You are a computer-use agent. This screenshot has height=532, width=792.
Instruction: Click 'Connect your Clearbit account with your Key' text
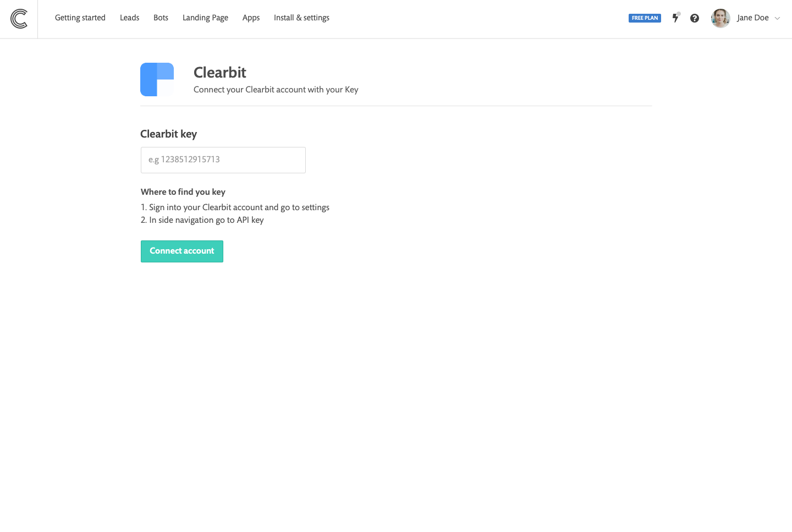276,90
